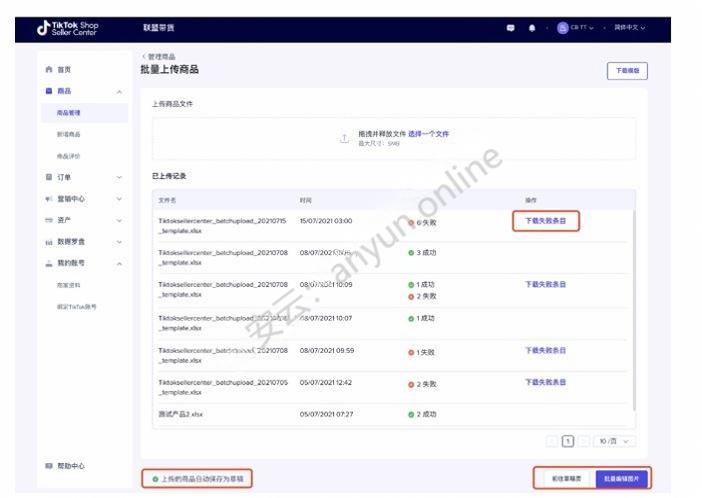The image size is (702, 498).
Task: Expand the 订单 sidebar section chevron
Action: pos(119,177)
